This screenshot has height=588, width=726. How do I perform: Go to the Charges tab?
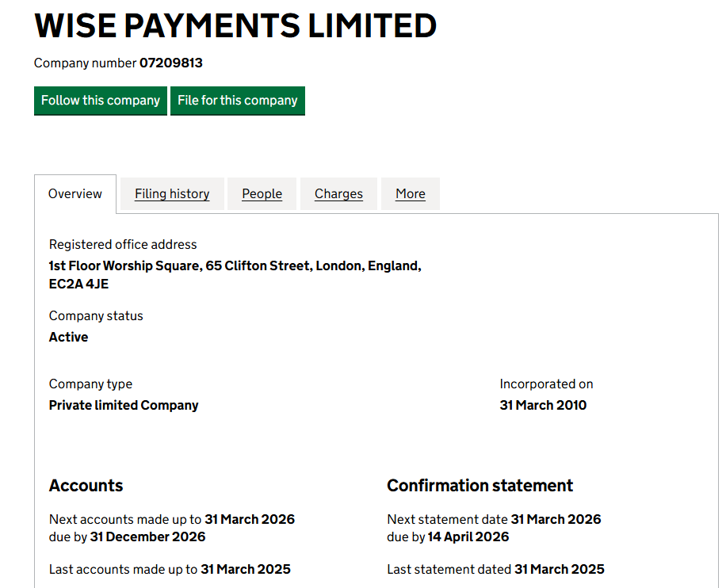click(x=339, y=193)
